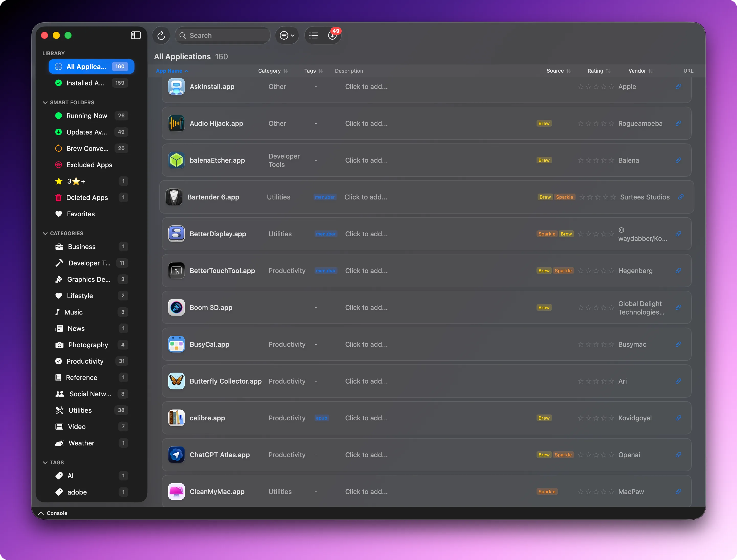Open Favorites smart folder
Image resolution: width=737 pixels, height=560 pixels.
pyautogui.click(x=91, y=214)
